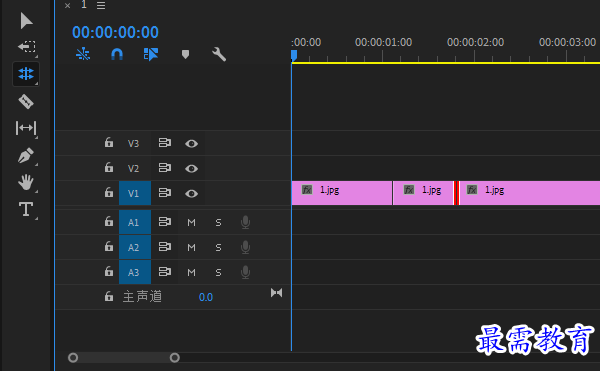The image size is (600, 371).
Task: Toggle V2 track targeting
Action: (x=134, y=168)
